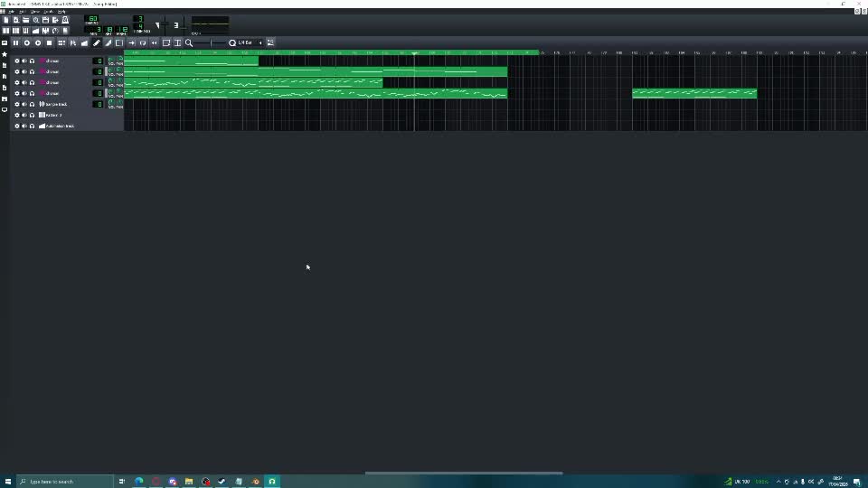Screen dimensions: 868x488
Task: Open the Edit menu
Action: click(x=23, y=11)
